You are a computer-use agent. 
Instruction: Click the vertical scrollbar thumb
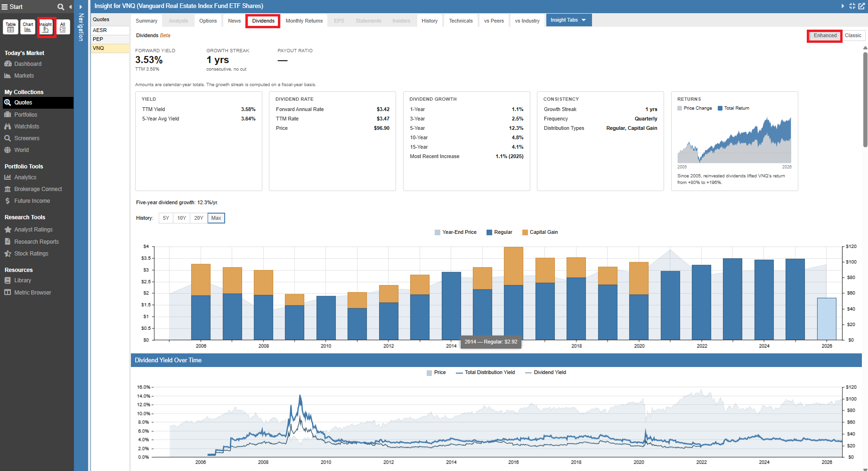tap(865, 99)
